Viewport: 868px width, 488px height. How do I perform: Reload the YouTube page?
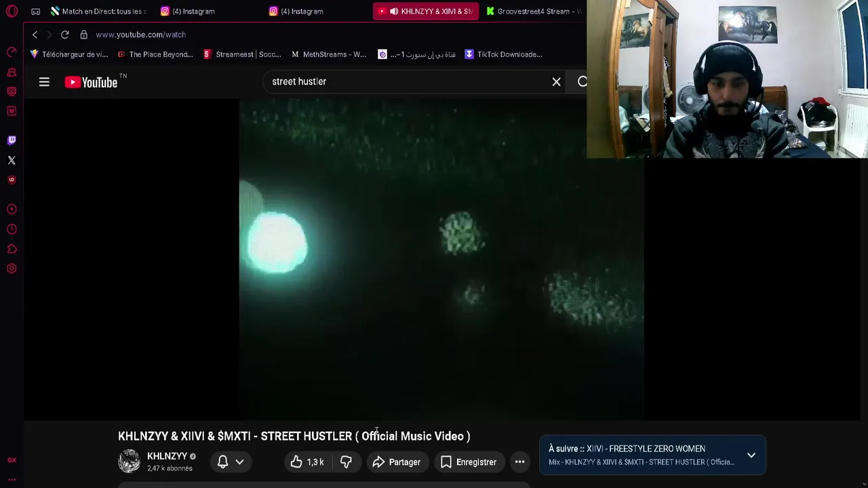(64, 35)
